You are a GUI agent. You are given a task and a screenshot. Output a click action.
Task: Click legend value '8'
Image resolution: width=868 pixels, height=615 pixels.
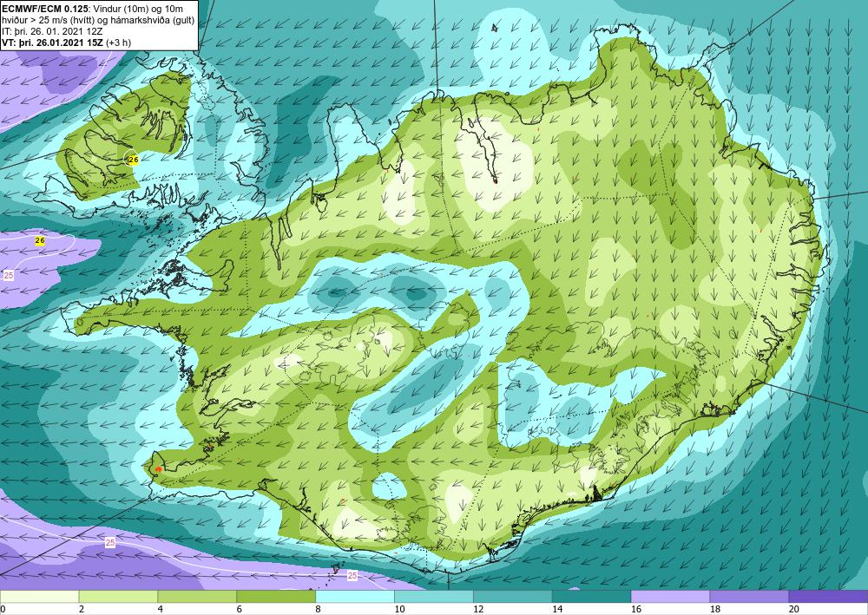click(x=318, y=610)
